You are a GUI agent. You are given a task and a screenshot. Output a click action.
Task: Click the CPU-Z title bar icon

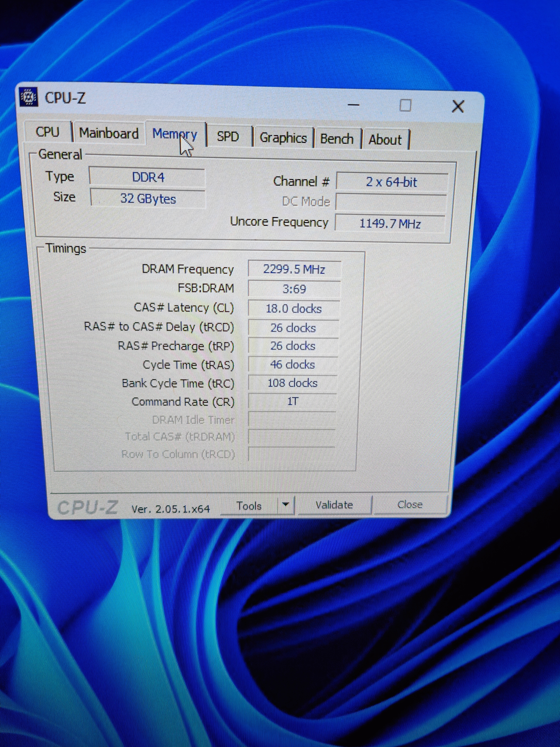[x=29, y=97]
